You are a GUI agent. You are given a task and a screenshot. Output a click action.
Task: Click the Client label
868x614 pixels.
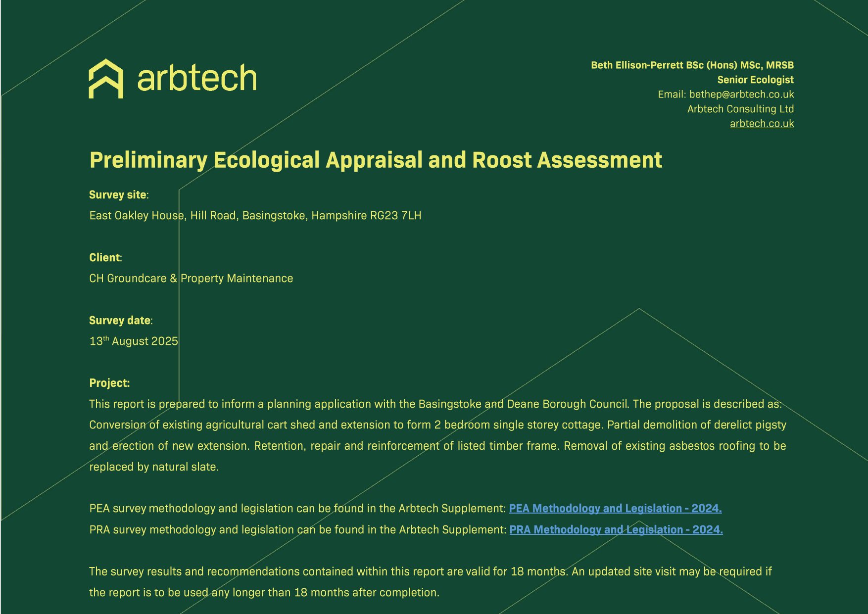click(x=104, y=258)
